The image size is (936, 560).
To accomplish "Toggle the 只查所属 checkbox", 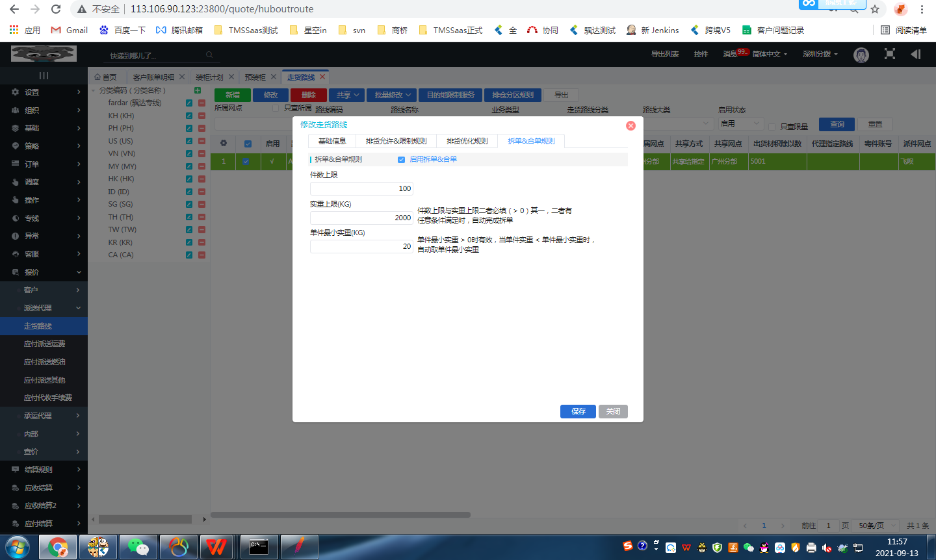I will click(276, 108).
